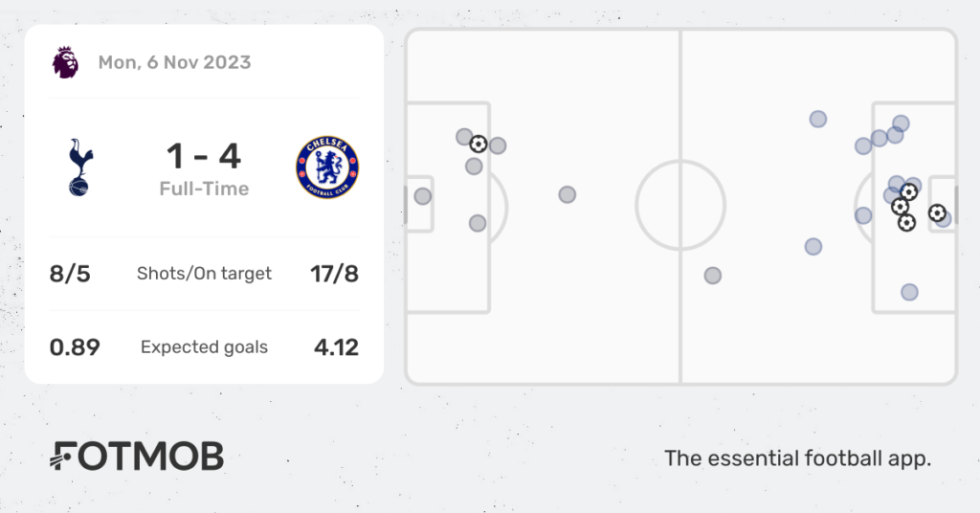Image resolution: width=980 pixels, height=513 pixels.
Task: Click Tottenham's 8/5 shots value
Action: pyautogui.click(x=70, y=274)
